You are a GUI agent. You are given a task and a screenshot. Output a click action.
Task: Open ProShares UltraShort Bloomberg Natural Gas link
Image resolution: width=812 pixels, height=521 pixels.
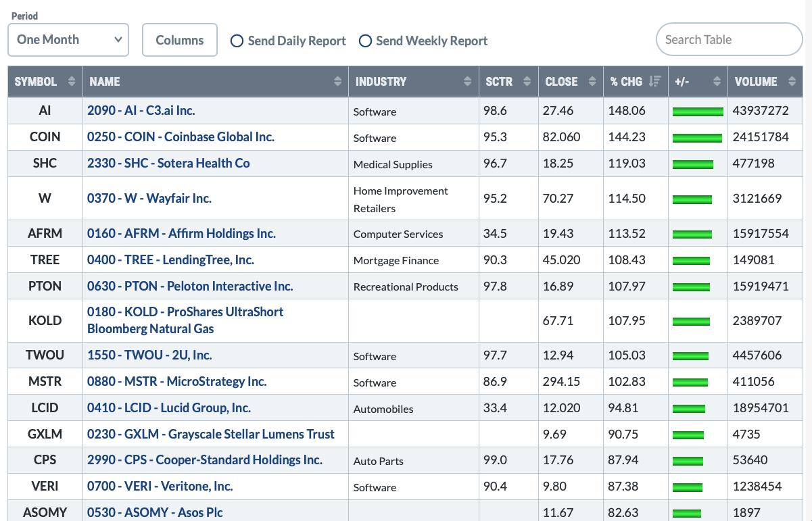click(185, 320)
